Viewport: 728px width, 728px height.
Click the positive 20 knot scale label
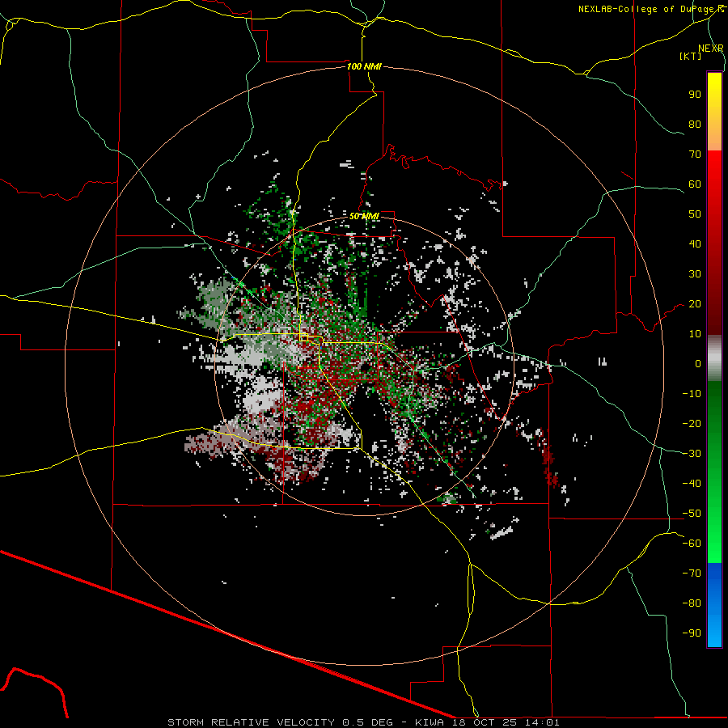pyautogui.click(x=695, y=303)
